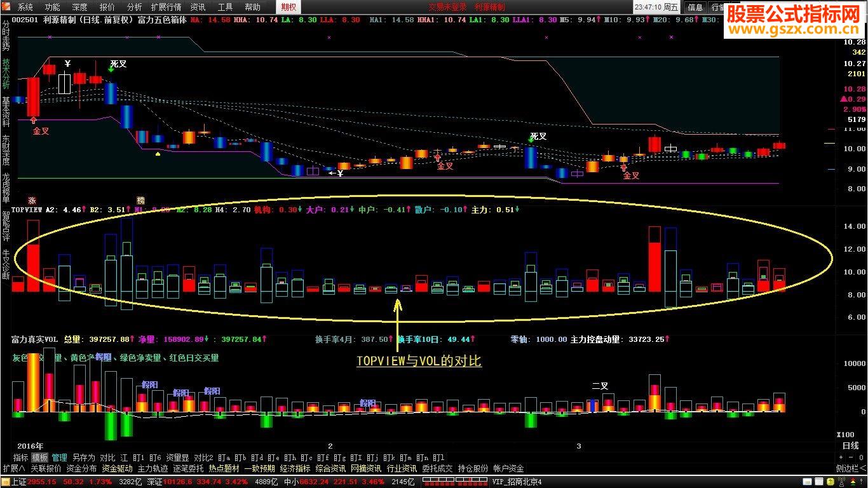Click the red up-triangle 0.29 indicator on right axis
The height and width of the screenshot is (488, 868).
[x=853, y=99]
